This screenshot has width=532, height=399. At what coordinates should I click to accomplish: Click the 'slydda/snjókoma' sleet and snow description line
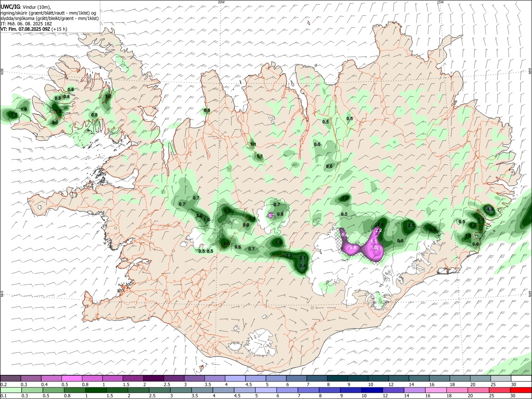[x=49, y=18]
